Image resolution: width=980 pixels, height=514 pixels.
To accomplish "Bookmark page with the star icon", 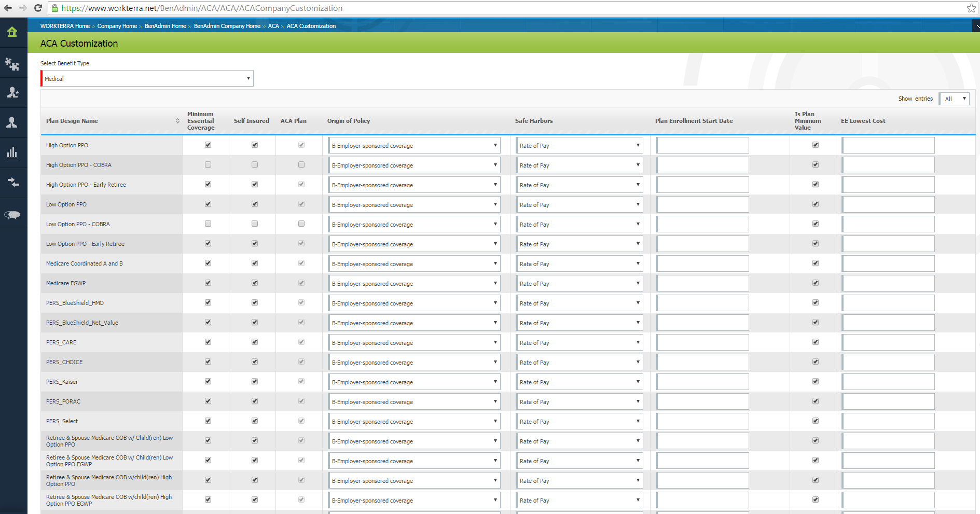I will point(971,8).
